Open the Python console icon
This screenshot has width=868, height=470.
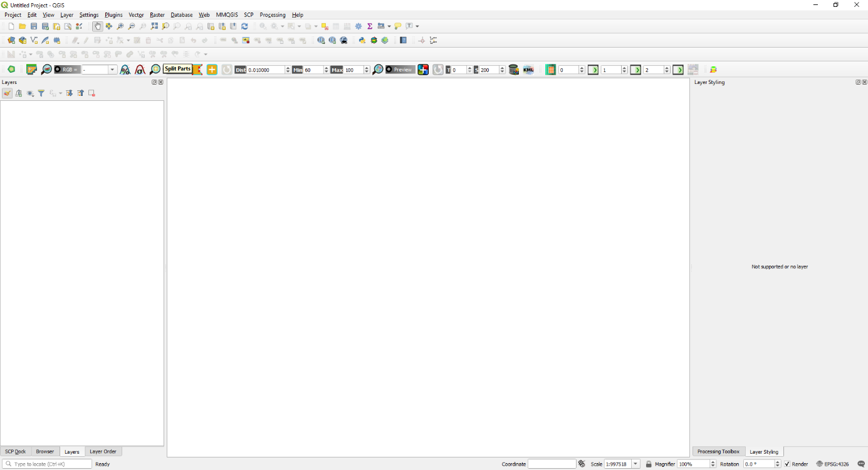pos(362,40)
